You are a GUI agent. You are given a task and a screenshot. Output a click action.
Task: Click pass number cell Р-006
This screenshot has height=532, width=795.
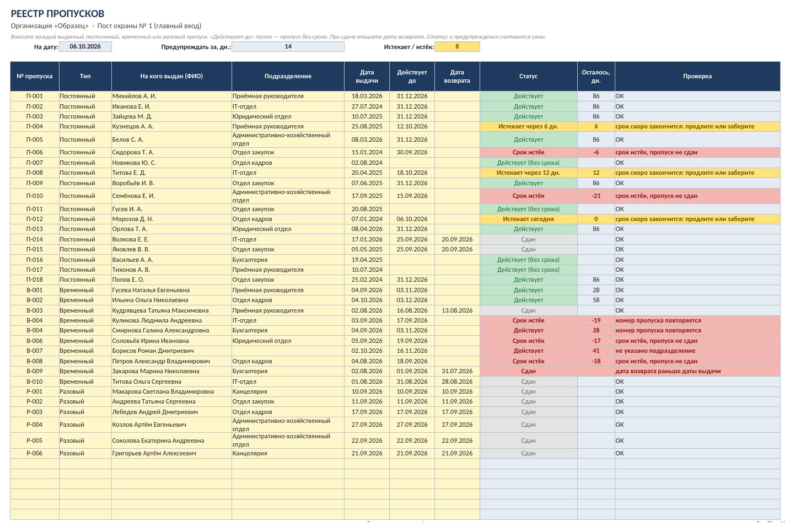35,454
